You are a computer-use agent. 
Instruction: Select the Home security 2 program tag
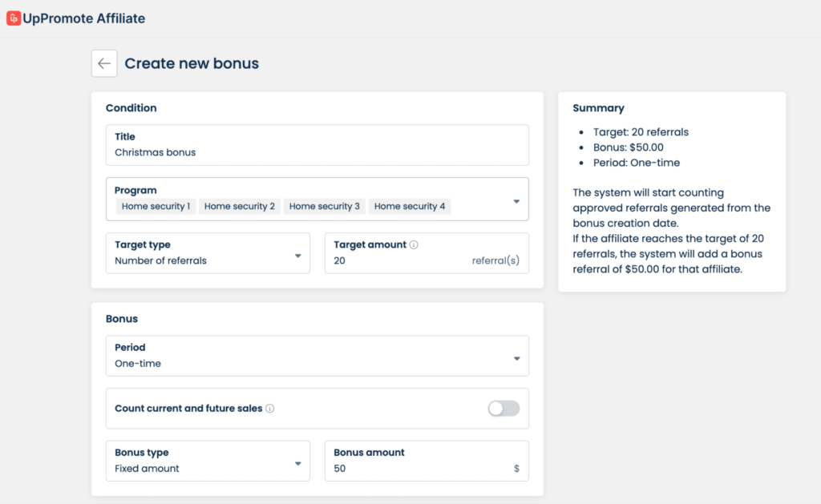click(240, 207)
